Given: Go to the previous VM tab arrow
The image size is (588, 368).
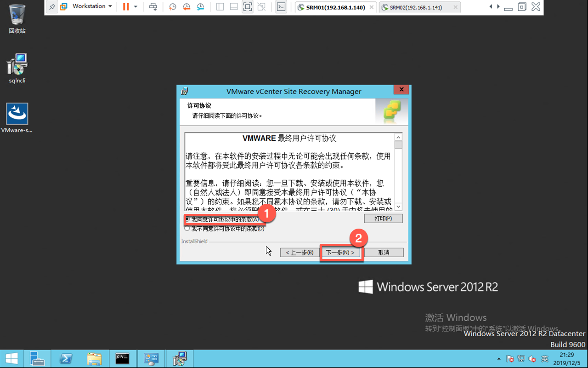Looking at the screenshot, I should (x=491, y=7).
